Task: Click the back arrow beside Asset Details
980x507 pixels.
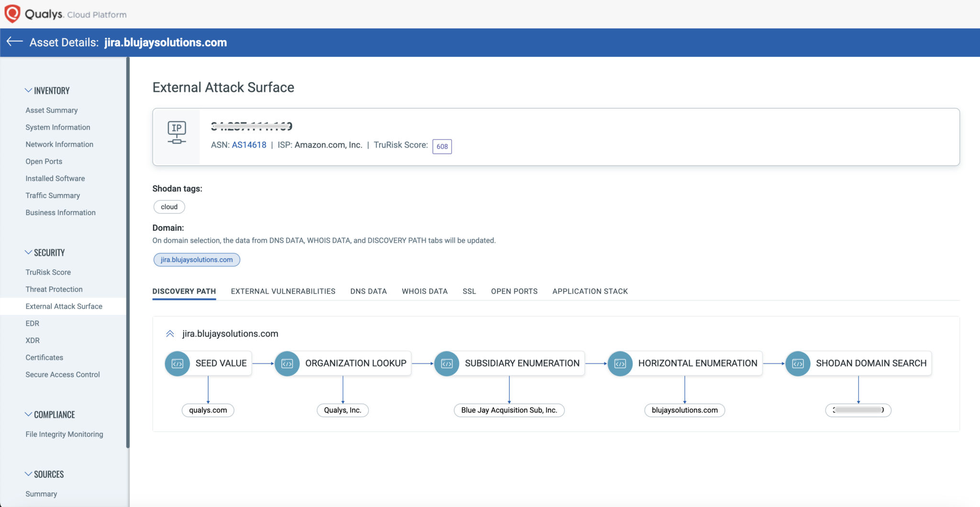Action: [x=14, y=42]
